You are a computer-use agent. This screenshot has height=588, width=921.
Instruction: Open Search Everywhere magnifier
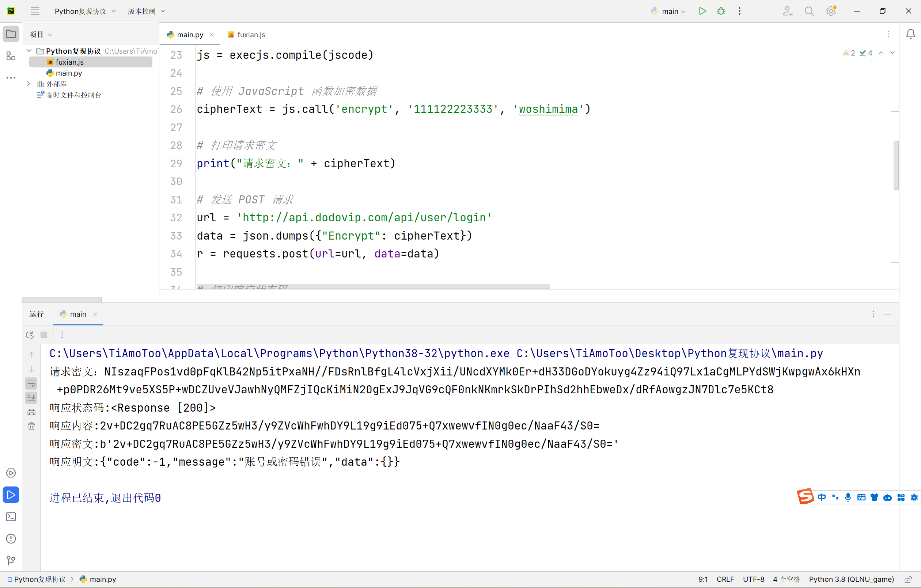pos(809,11)
